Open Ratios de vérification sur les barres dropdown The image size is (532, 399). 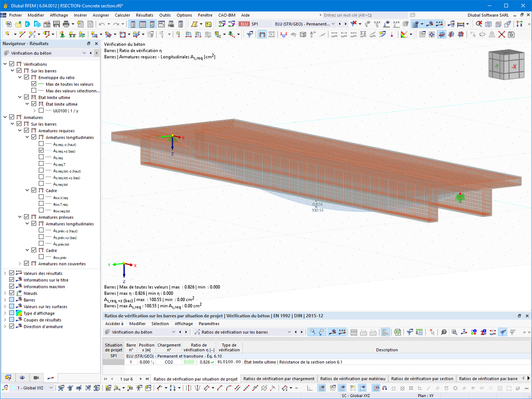pyautogui.click(x=289, y=332)
